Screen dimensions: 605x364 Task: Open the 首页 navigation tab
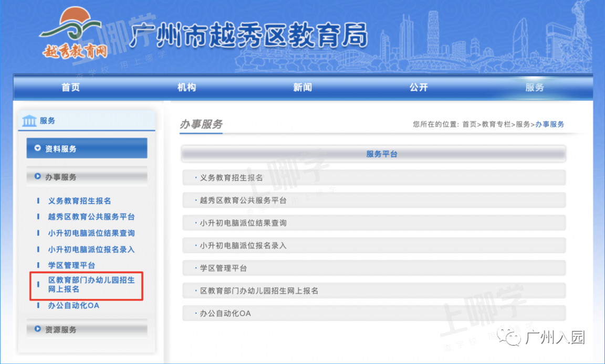click(x=71, y=88)
